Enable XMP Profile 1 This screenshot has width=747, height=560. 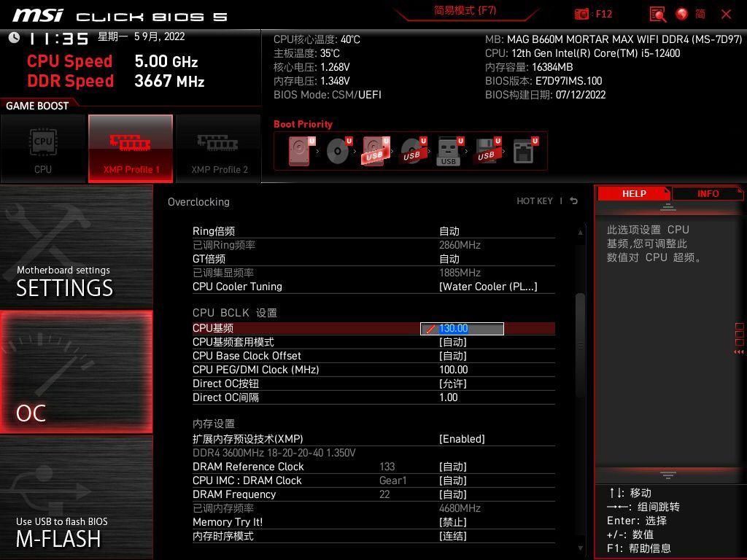point(131,148)
